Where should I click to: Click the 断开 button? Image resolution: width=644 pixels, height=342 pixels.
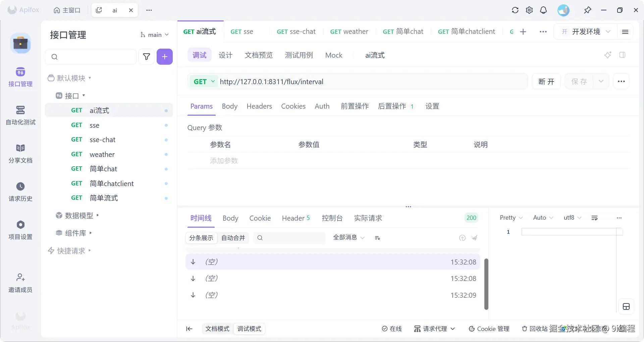click(x=546, y=81)
